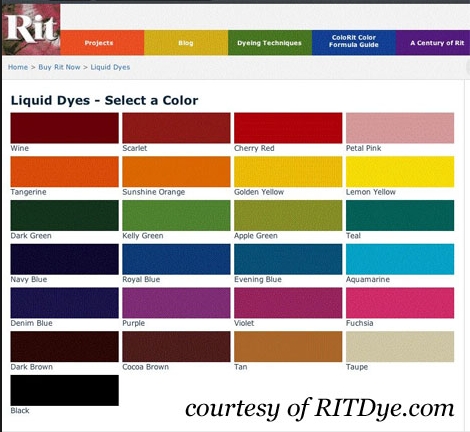Select the Scarlet color swatch
The image size is (470, 432).
coord(176,128)
